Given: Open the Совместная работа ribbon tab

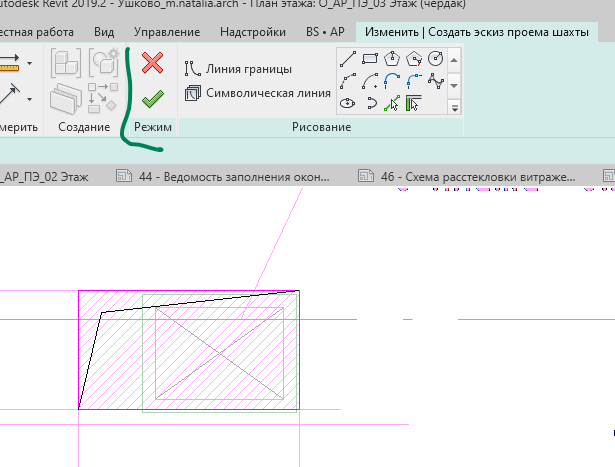Looking at the screenshot, I should coord(36,32).
